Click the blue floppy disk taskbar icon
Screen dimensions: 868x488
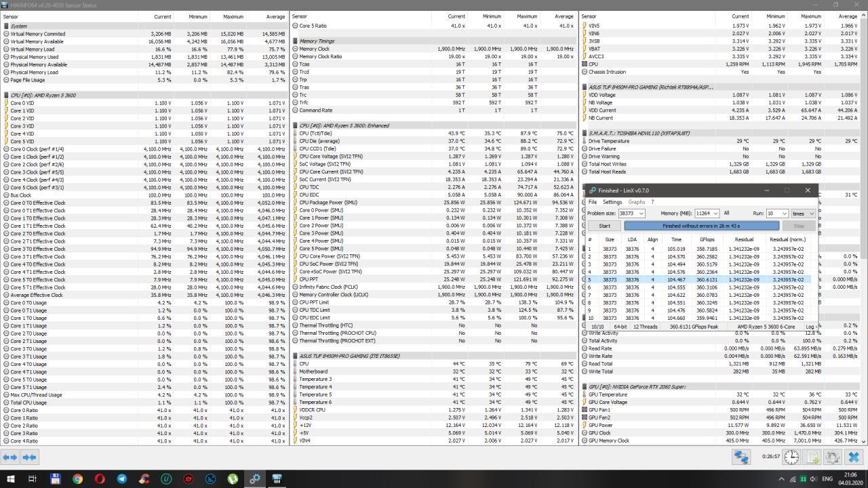[56, 479]
